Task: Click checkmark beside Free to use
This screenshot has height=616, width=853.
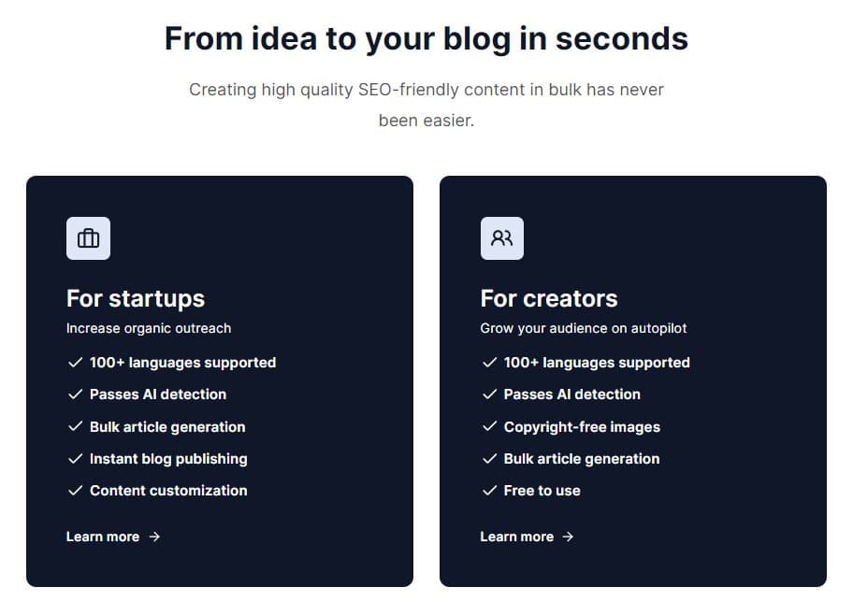Action: (x=489, y=491)
